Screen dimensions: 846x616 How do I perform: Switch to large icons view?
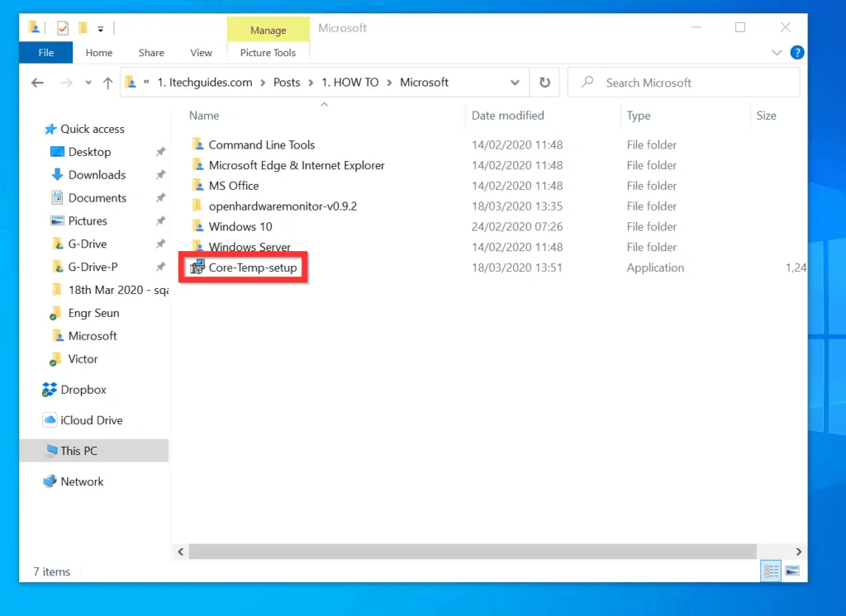792,571
